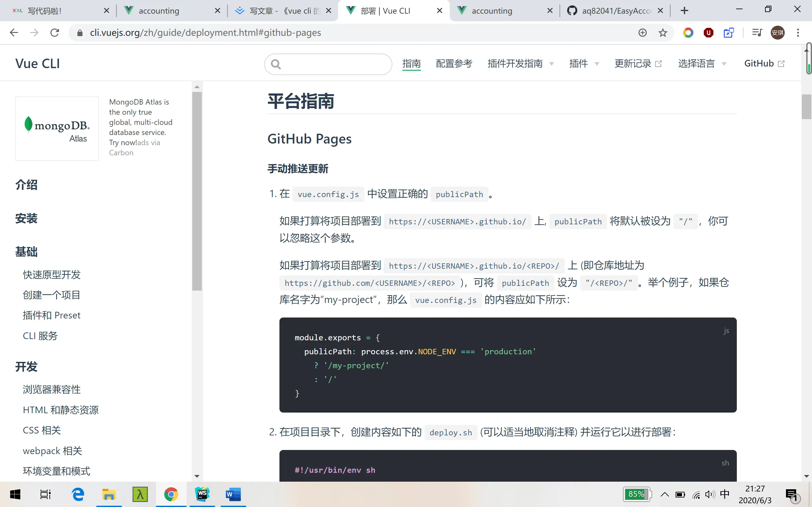Click the back navigation arrow
Screen dimensions: 812x507
[x=14, y=33]
